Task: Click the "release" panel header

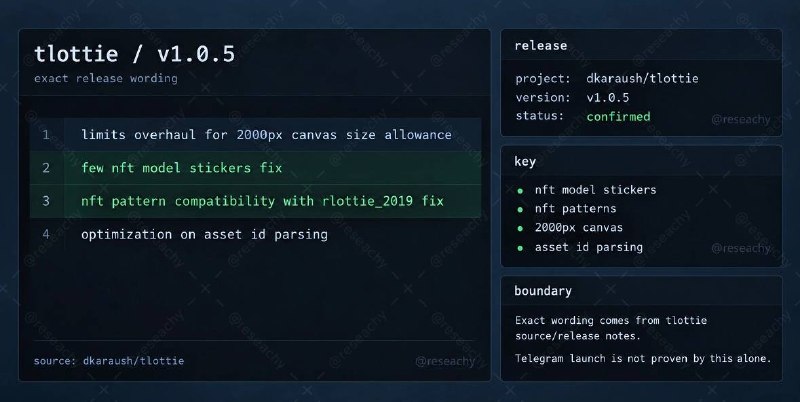Action: pyautogui.click(x=541, y=46)
